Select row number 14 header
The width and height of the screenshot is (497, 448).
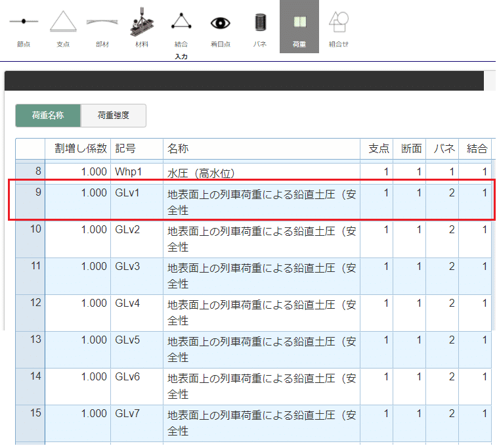tap(30, 386)
